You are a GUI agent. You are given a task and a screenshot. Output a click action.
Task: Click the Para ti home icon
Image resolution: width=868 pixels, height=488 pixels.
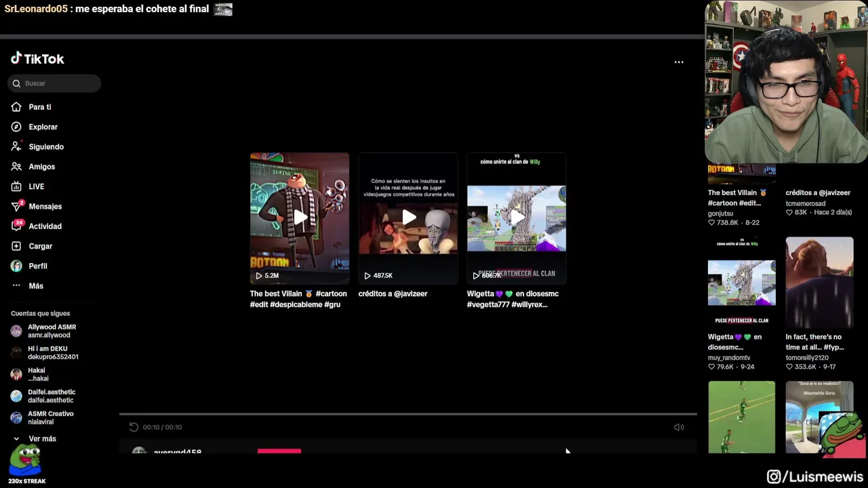(16, 107)
